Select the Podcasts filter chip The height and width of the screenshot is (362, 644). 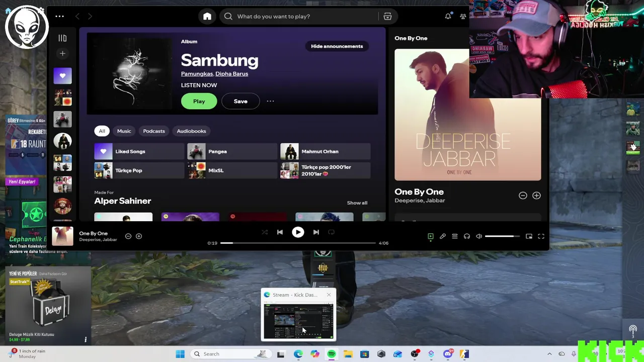[x=154, y=131]
